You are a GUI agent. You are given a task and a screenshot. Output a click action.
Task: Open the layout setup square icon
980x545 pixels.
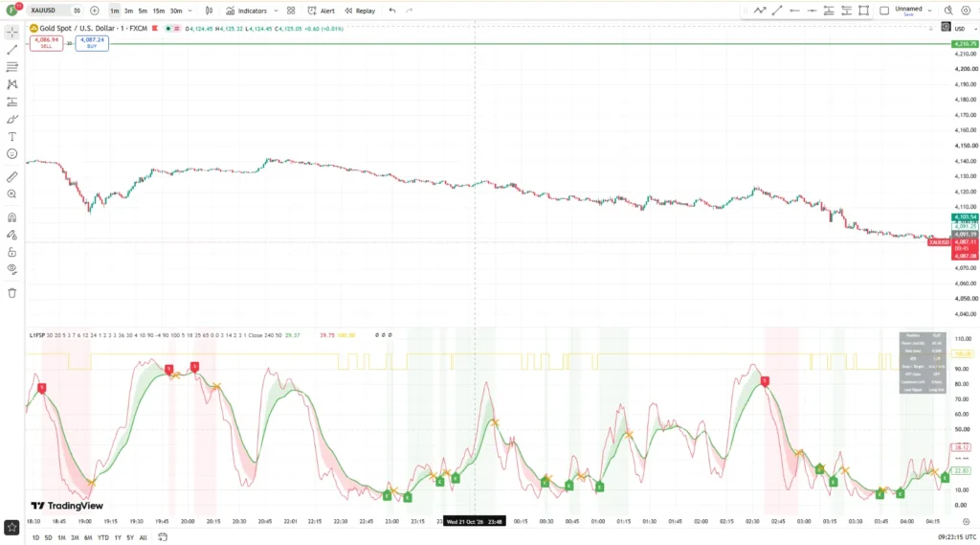click(884, 11)
